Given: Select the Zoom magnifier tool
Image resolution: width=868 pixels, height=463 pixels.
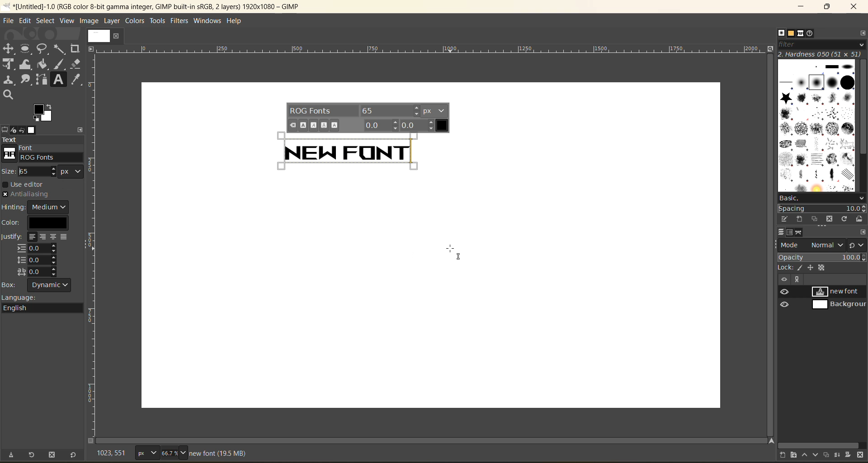Looking at the screenshot, I should (x=9, y=96).
